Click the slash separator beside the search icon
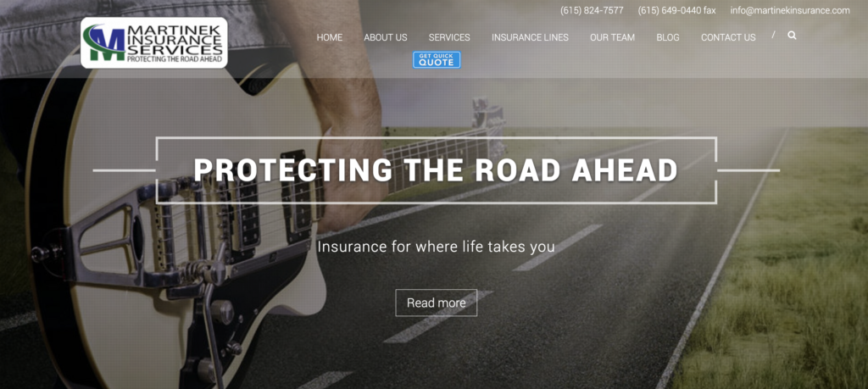Viewport: 868px width, 389px height. click(773, 35)
